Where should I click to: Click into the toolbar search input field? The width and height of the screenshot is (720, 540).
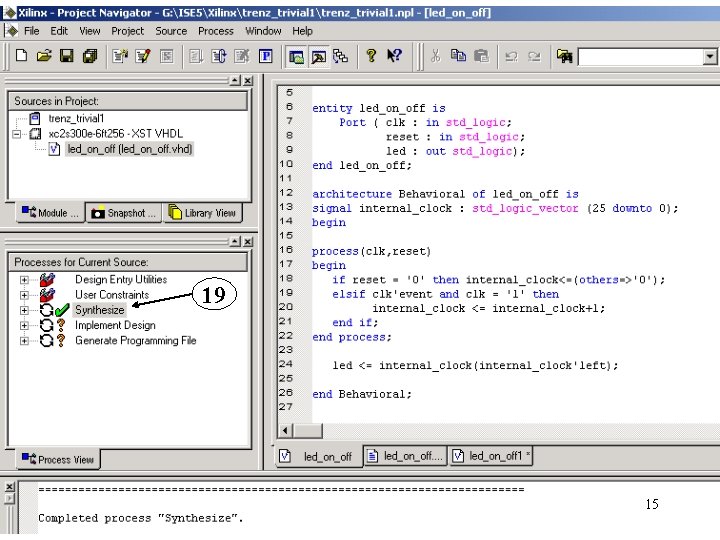click(641, 57)
